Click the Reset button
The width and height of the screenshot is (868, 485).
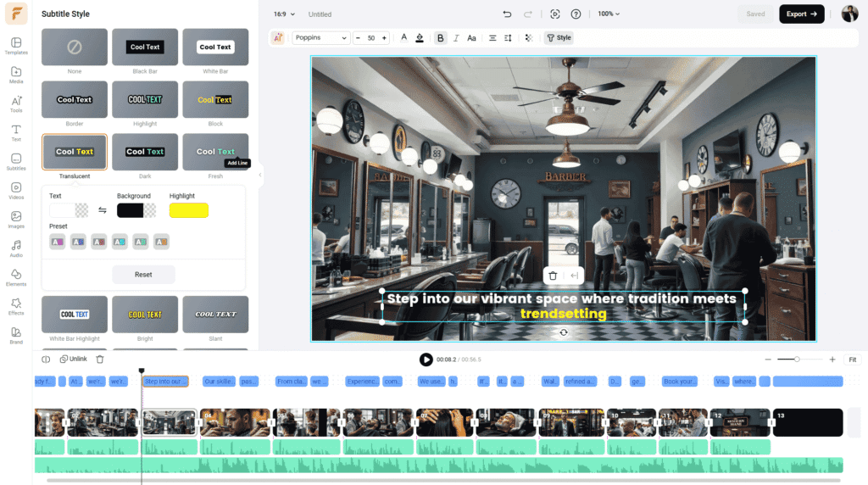143,275
